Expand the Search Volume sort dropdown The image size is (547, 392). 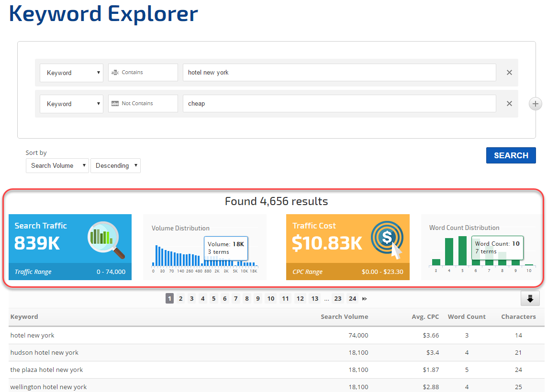click(x=57, y=165)
